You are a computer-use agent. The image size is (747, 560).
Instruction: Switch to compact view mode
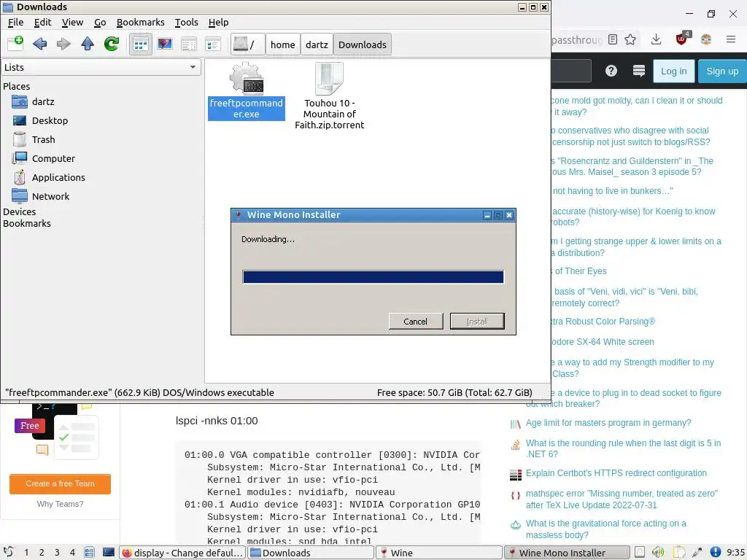coord(212,44)
